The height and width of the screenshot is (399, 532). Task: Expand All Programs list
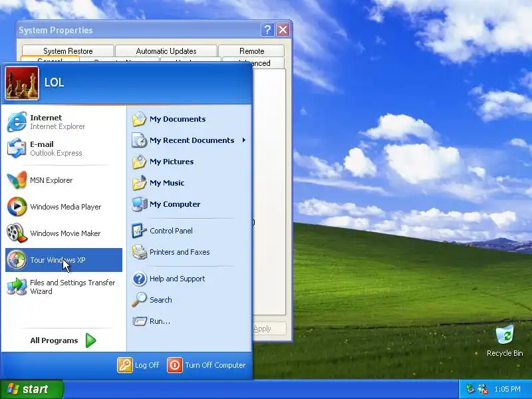pos(64,340)
